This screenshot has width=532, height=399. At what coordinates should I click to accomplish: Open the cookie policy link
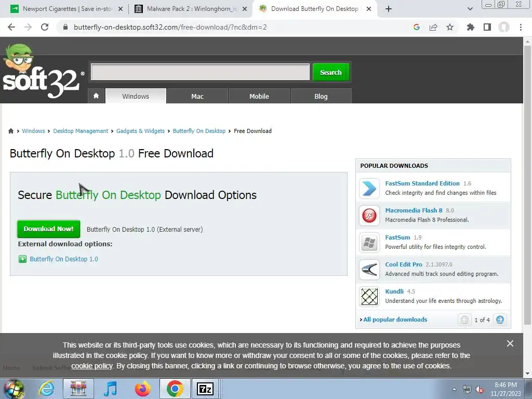91,366
